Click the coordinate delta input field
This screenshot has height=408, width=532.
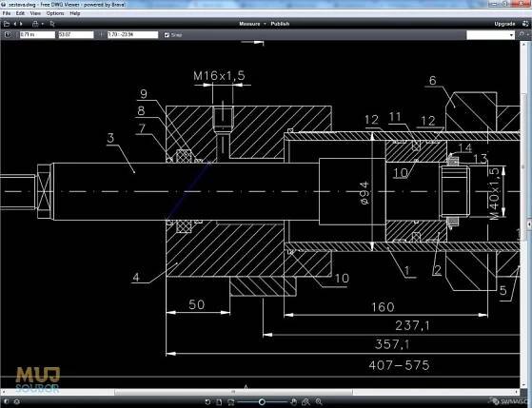(132, 34)
